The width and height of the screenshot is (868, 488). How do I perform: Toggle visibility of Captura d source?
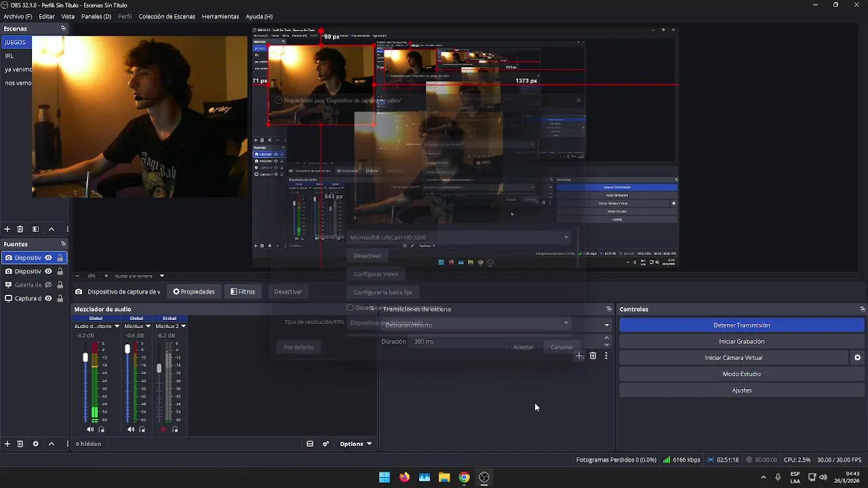(48, 298)
